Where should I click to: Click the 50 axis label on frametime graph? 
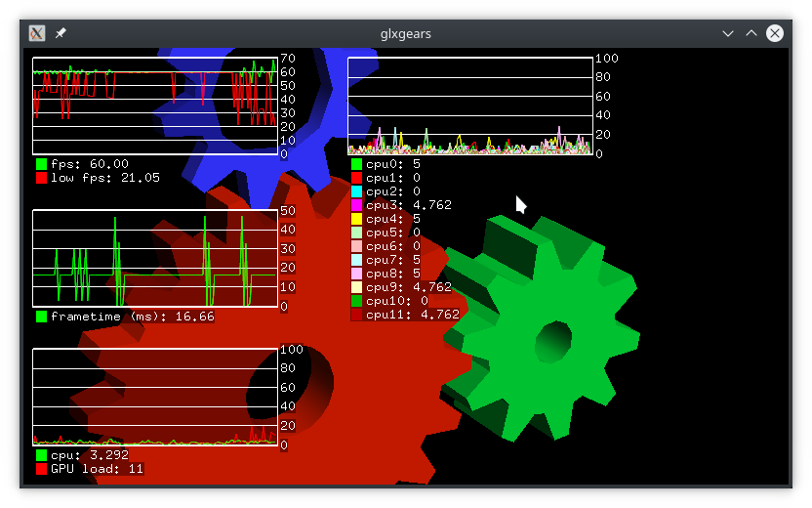[x=288, y=210]
